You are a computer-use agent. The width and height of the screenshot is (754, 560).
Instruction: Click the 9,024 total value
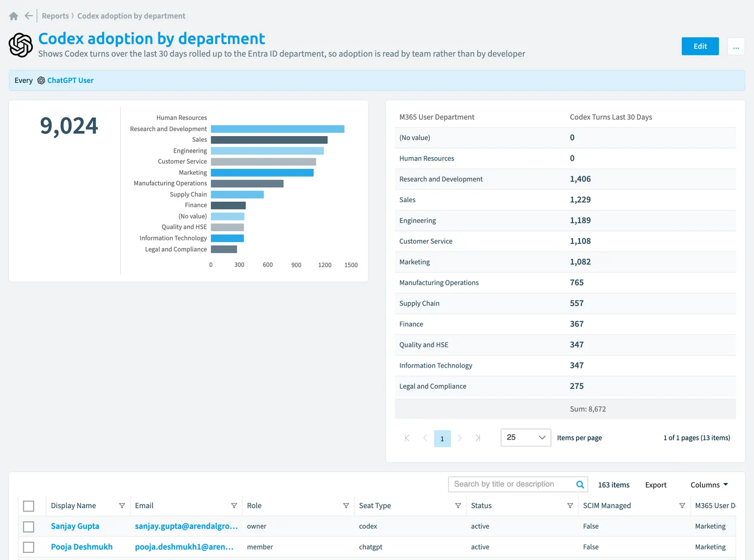click(x=69, y=126)
